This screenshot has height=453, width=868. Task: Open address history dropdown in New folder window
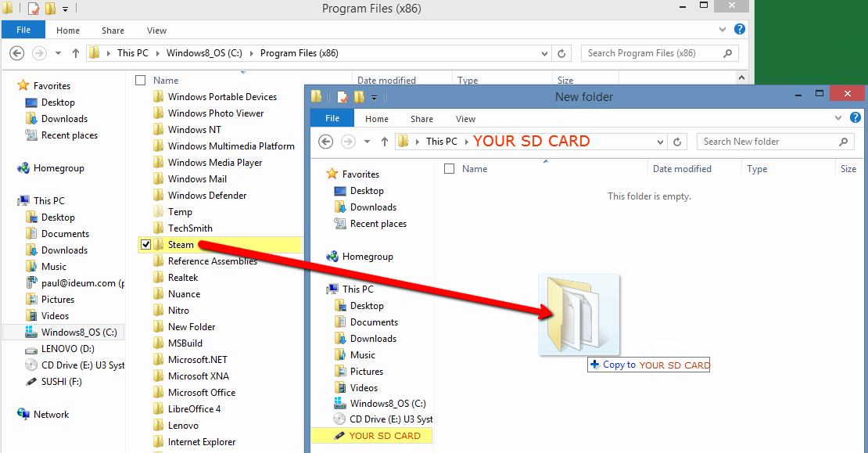pos(661,142)
